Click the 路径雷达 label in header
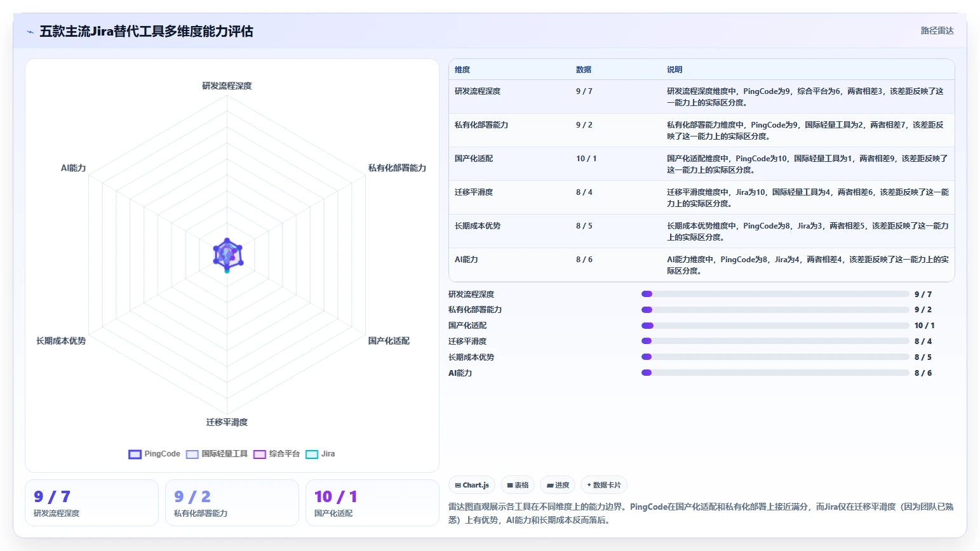Viewport: 980px width, 551px height. coord(937,30)
